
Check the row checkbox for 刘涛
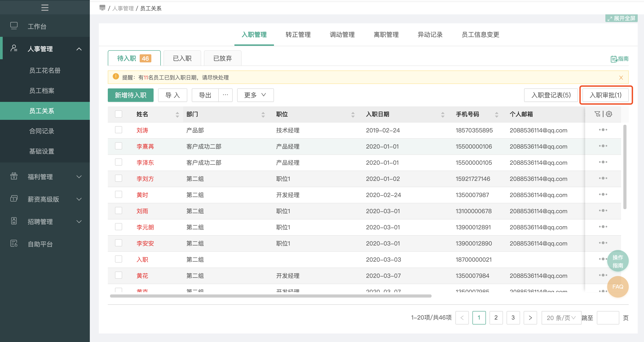(119, 130)
